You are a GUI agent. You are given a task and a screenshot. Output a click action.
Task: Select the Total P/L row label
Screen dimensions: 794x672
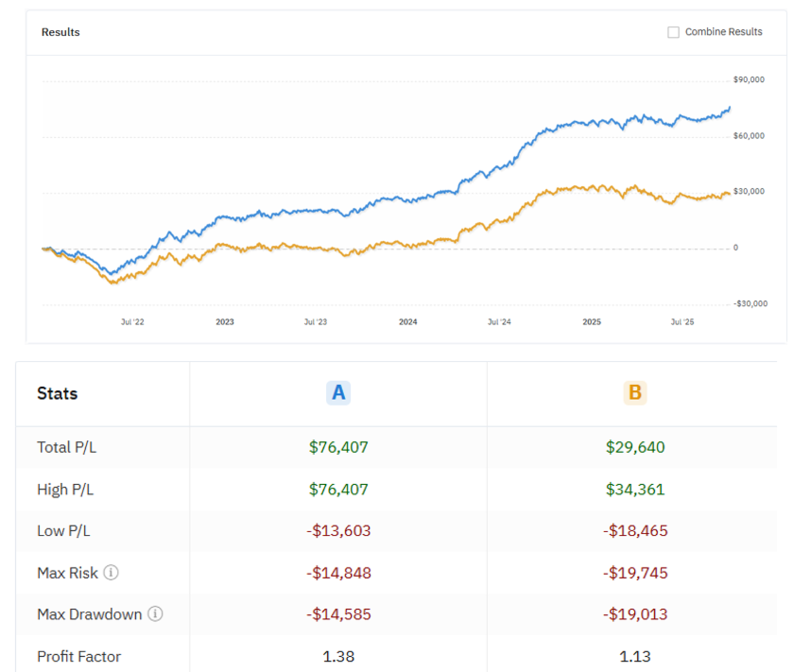[67, 447]
